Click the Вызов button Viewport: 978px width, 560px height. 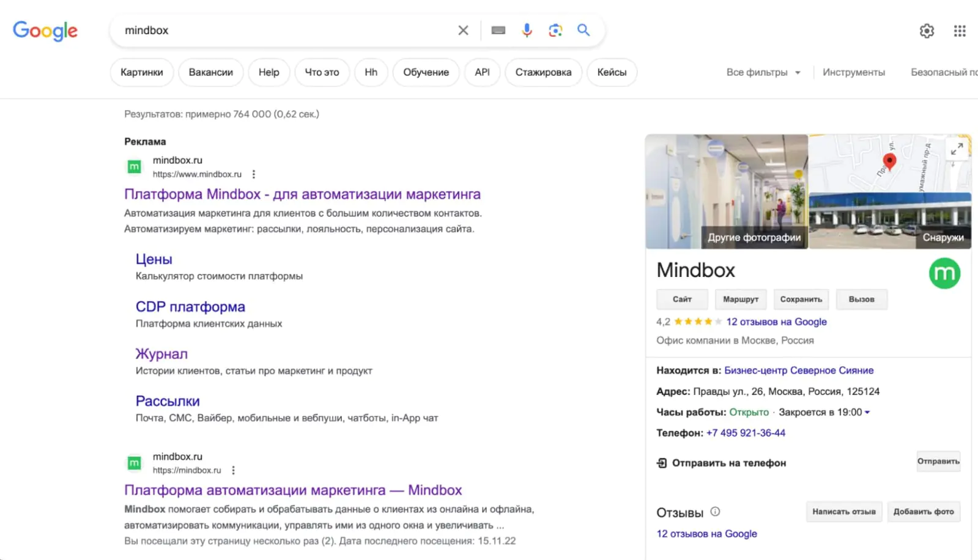tap(861, 300)
